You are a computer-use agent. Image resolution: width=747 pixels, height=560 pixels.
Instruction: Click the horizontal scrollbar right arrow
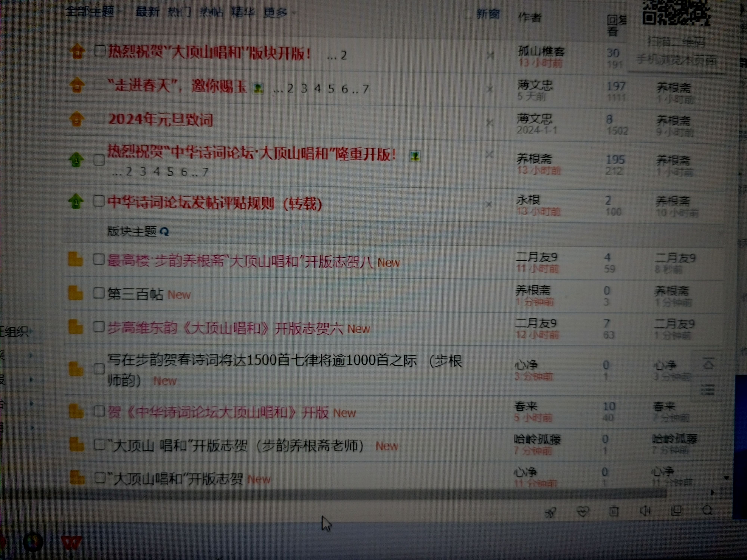coord(712,492)
